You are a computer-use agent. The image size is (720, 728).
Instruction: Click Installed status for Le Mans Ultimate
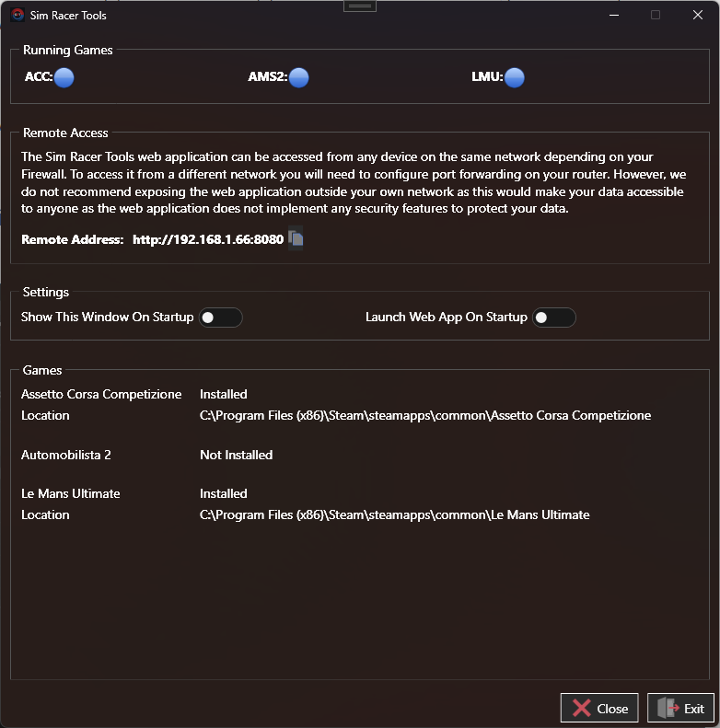[x=224, y=493]
